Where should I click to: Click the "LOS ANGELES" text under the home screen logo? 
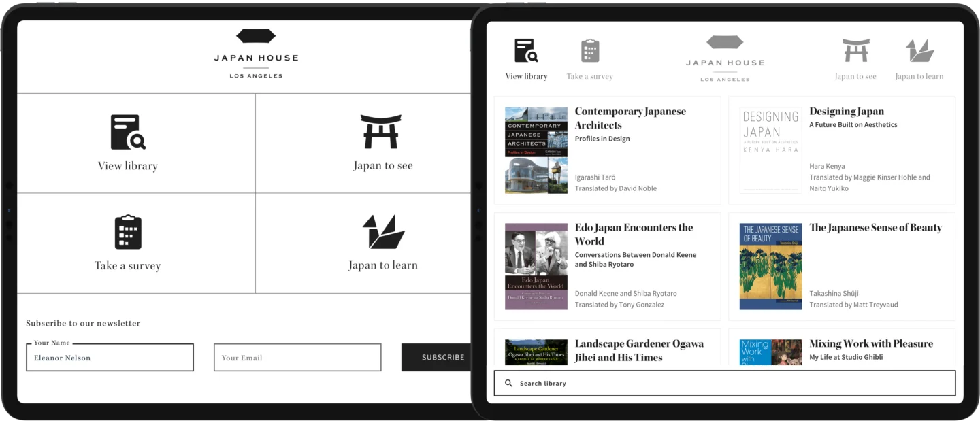[x=256, y=76]
